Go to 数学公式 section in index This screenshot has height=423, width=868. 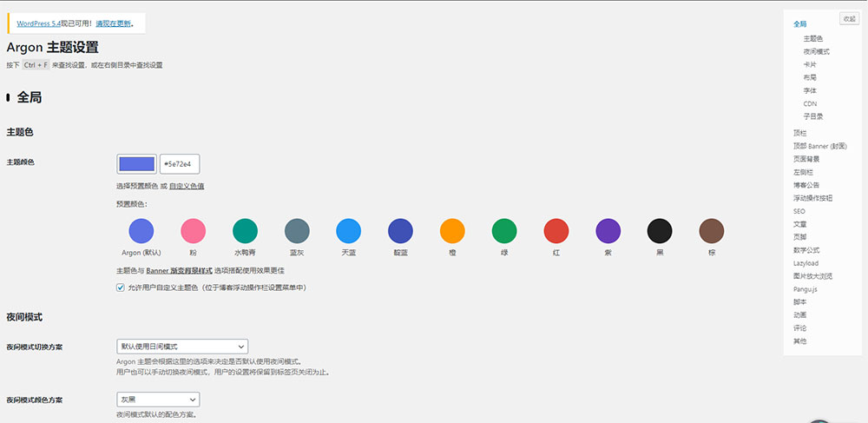(x=806, y=250)
